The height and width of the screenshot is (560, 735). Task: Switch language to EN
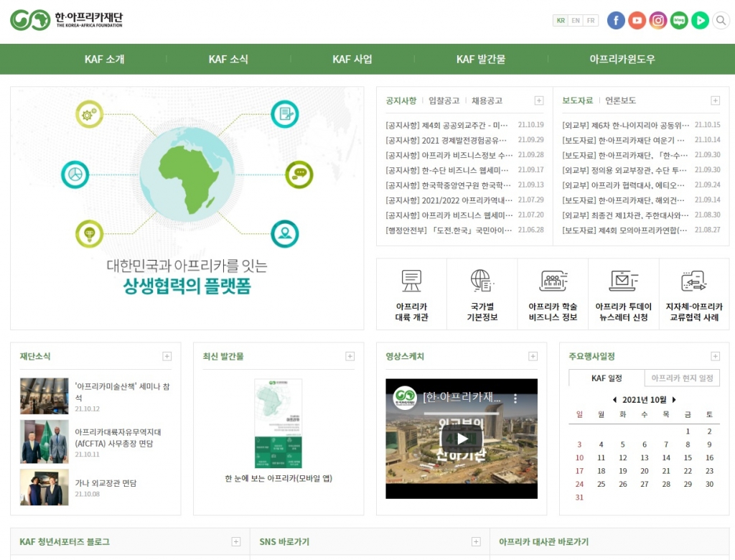coord(576,21)
